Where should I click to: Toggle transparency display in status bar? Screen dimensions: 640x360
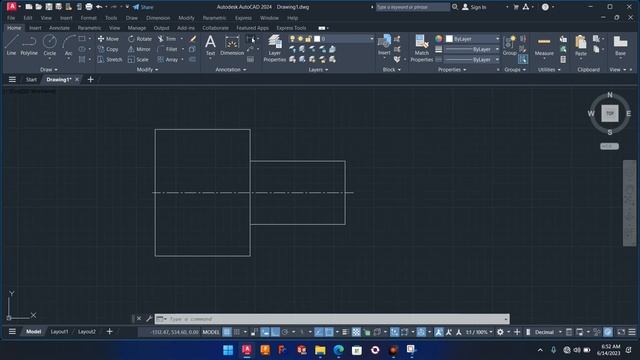point(356,332)
